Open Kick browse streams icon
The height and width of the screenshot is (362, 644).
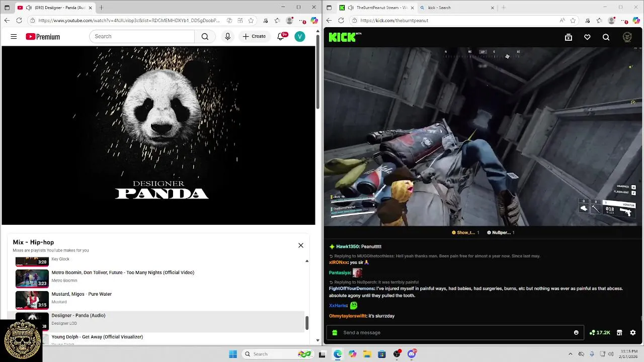(569, 37)
